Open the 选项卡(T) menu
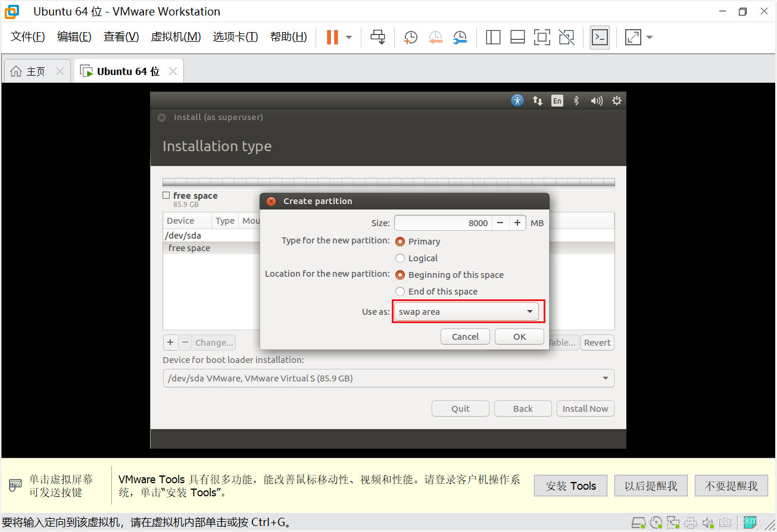Image resolution: width=777 pixels, height=532 pixels. point(235,37)
